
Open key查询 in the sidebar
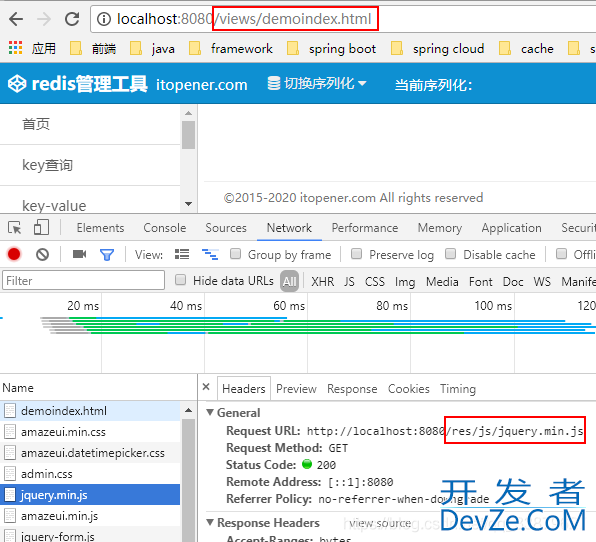pos(48,165)
